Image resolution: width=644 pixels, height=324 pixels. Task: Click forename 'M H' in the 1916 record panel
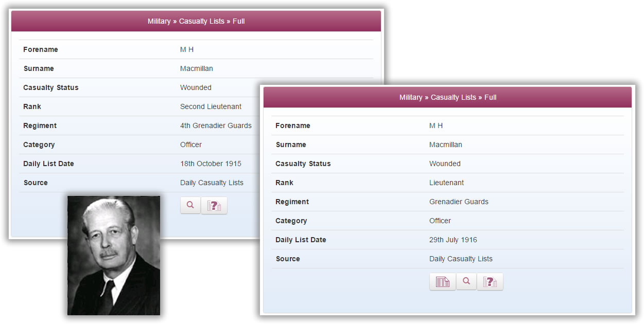point(436,125)
